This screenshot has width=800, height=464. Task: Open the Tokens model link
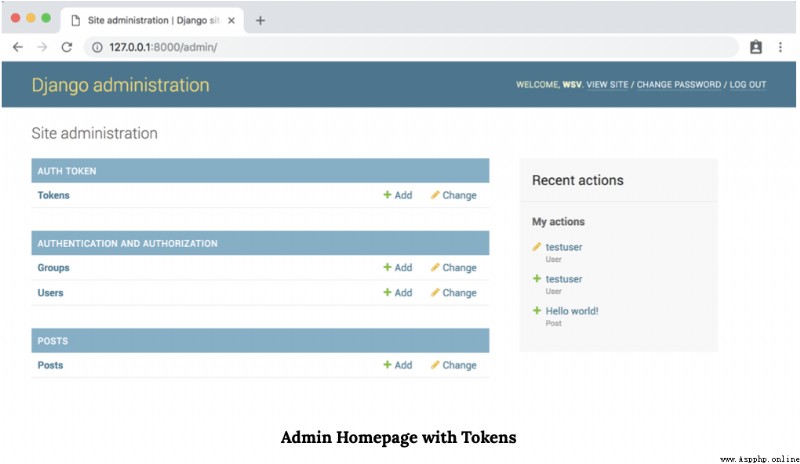54,195
